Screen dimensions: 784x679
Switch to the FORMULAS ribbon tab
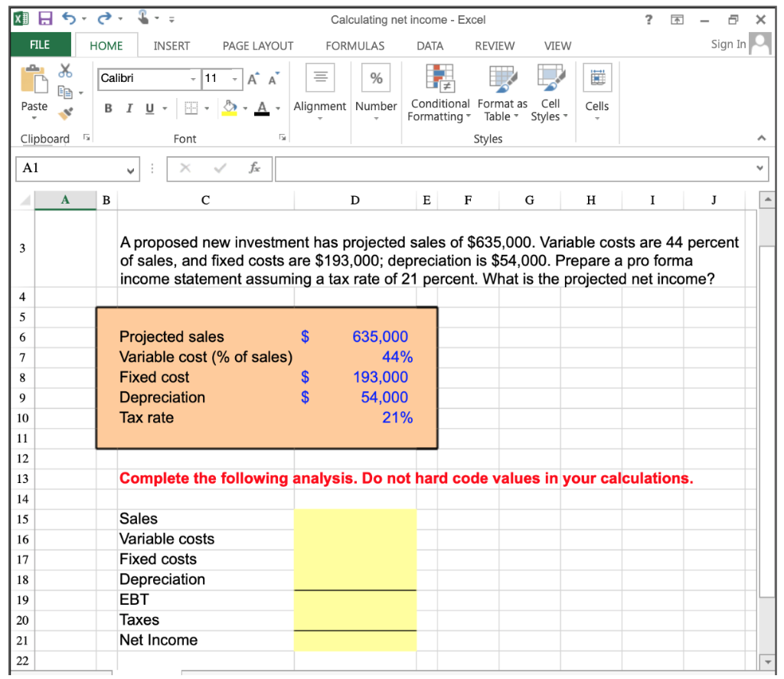pos(354,46)
